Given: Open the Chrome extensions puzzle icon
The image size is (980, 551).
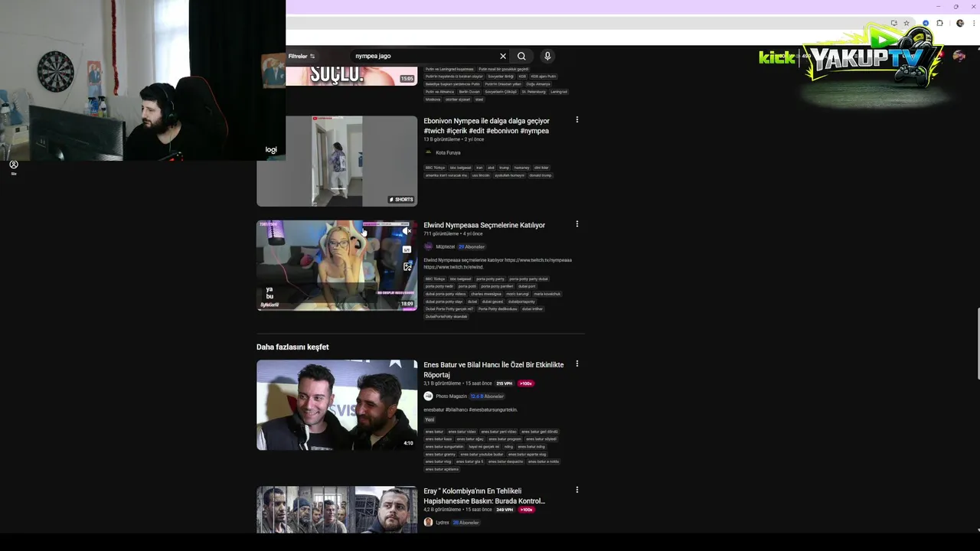Looking at the screenshot, I should (939, 23).
